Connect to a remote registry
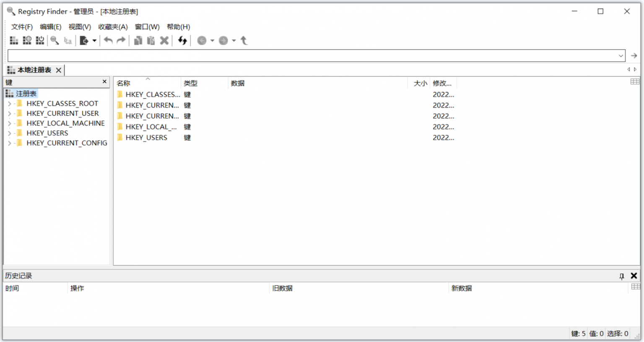The width and height of the screenshot is (644, 342). click(x=27, y=40)
